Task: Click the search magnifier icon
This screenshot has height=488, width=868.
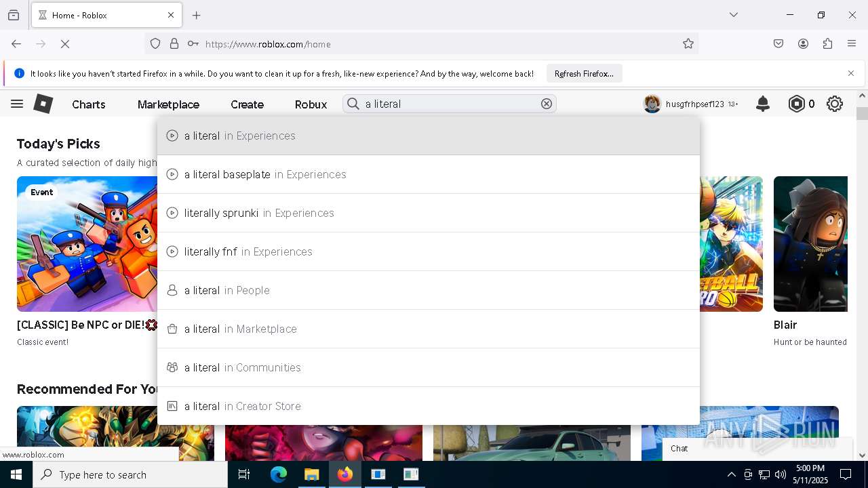Action: pos(353,104)
